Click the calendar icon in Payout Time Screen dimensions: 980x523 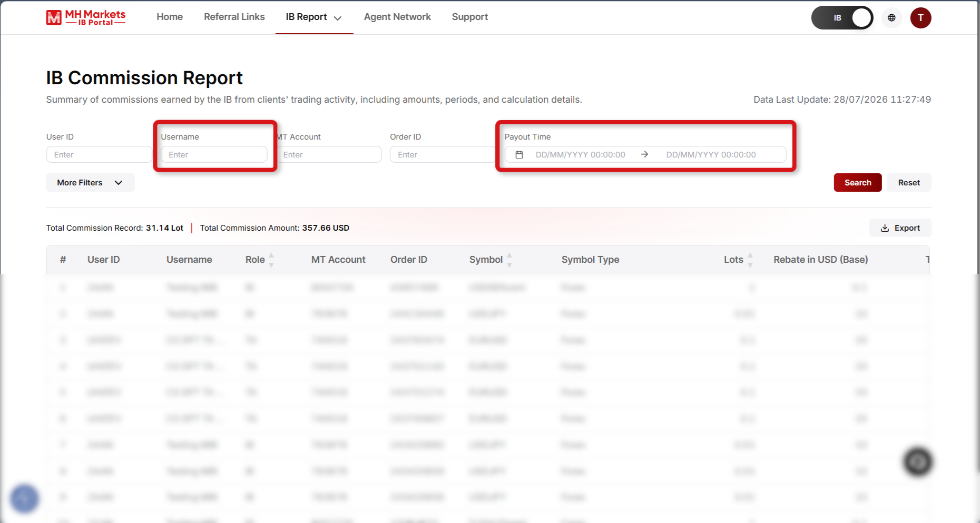(519, 155)
